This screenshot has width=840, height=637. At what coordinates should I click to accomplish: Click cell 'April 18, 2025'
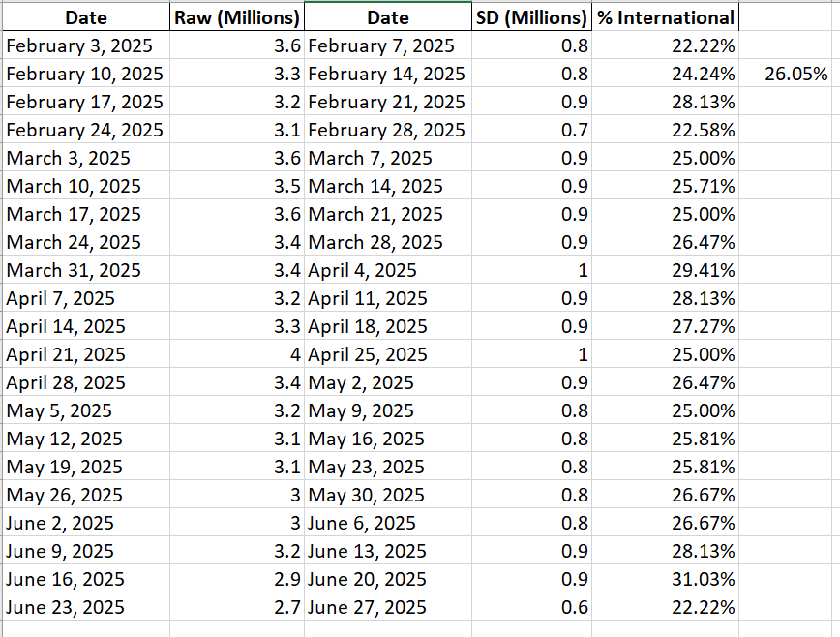tap(388, 325)
